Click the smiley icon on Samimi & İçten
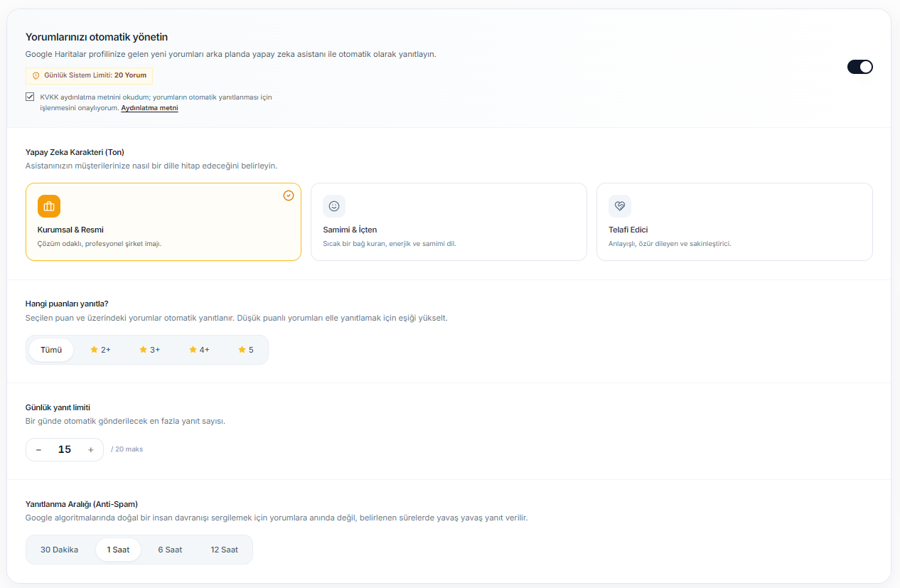 pos(334,206)
